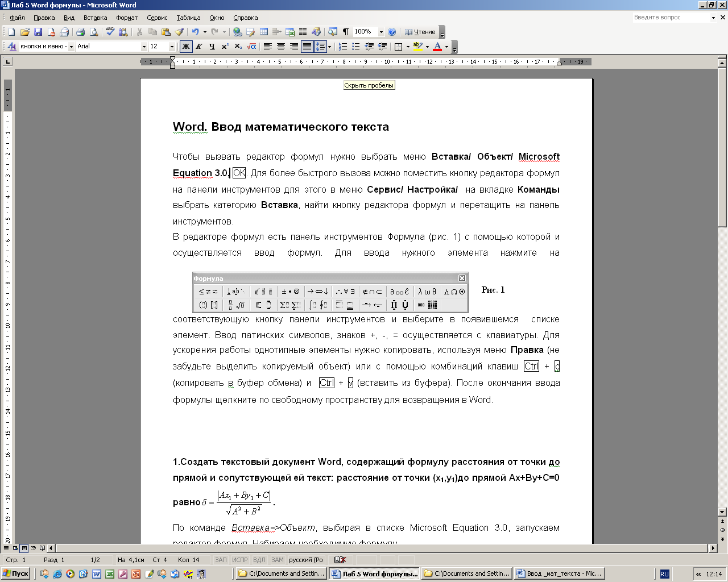Viewport: 728px width, 582px height.
Task: Click the Insert Table icon
Action: [264, 32]
